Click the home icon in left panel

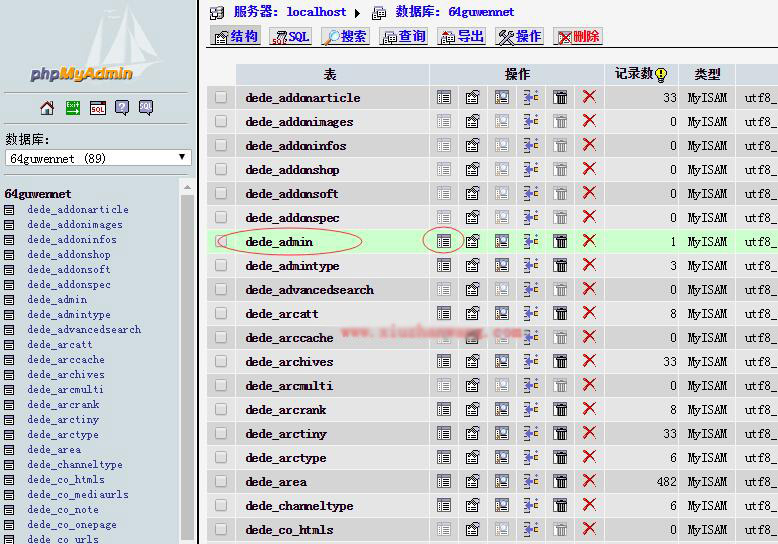(47, 108)
